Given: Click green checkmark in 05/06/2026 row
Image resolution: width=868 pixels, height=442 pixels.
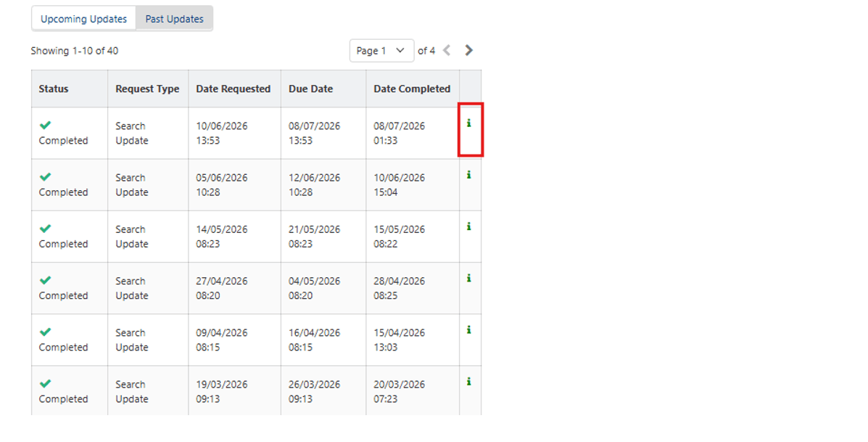Looking at the screenshot, I should point(46,176).
